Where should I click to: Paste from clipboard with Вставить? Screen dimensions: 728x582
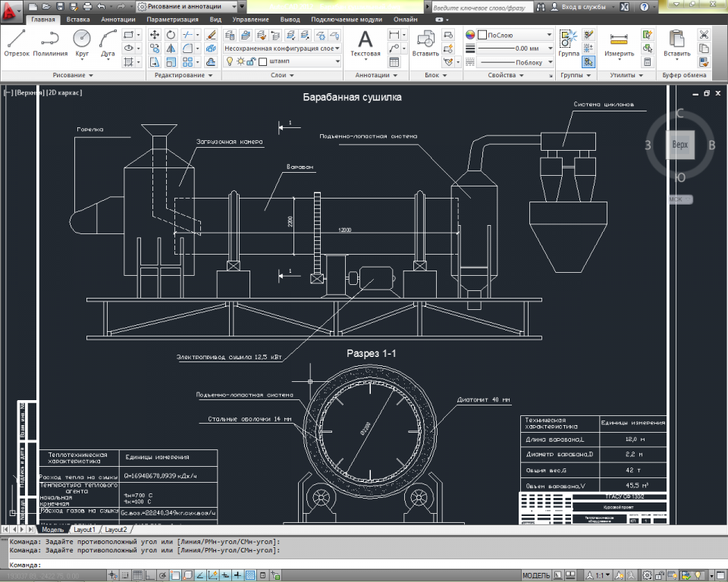[677, 43]
